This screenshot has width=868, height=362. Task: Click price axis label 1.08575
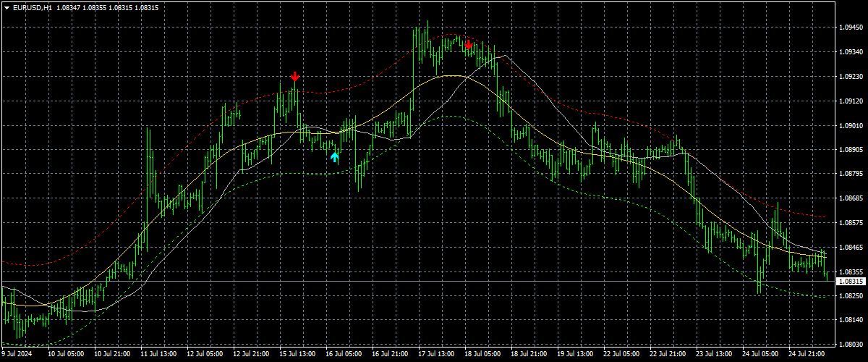(850, 222)
